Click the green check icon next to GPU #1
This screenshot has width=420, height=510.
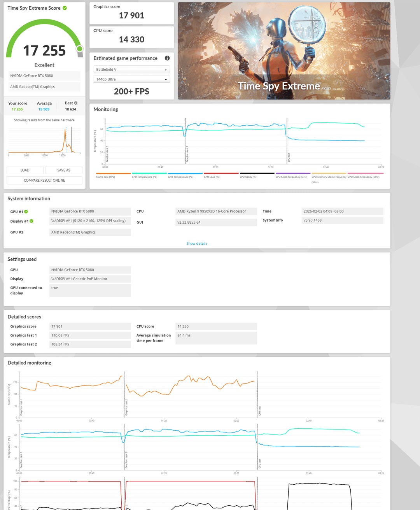pos(26,212)
